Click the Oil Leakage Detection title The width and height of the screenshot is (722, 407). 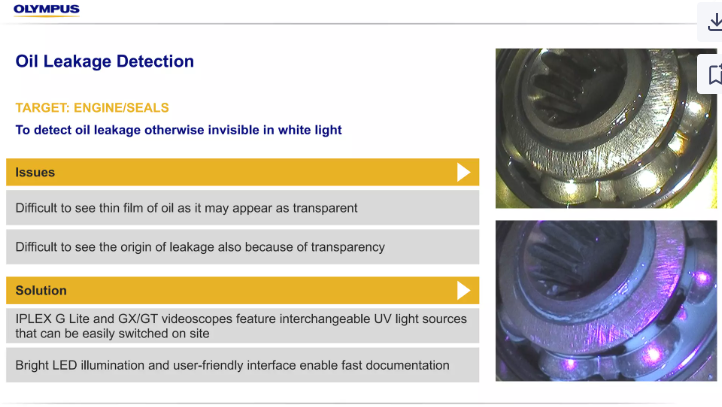coord(105,62)
